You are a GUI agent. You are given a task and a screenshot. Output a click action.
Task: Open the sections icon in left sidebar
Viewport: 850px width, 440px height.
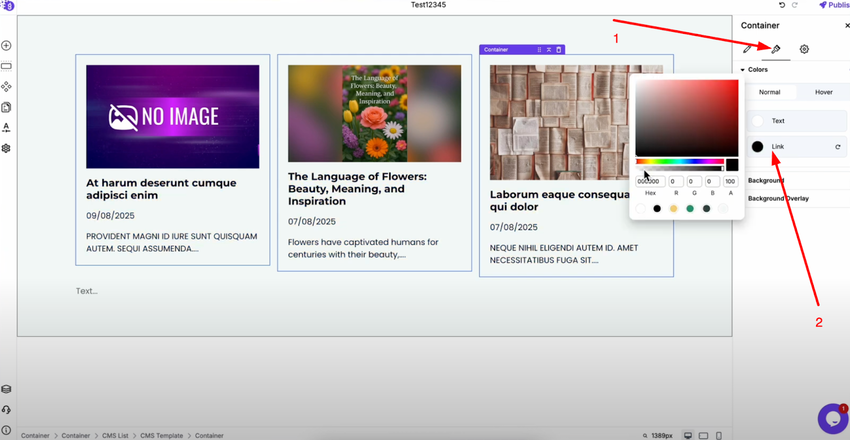coord(6,66)
